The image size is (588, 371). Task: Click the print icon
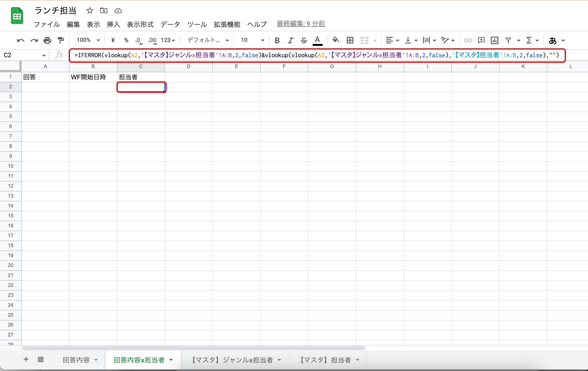click(47, 40)
